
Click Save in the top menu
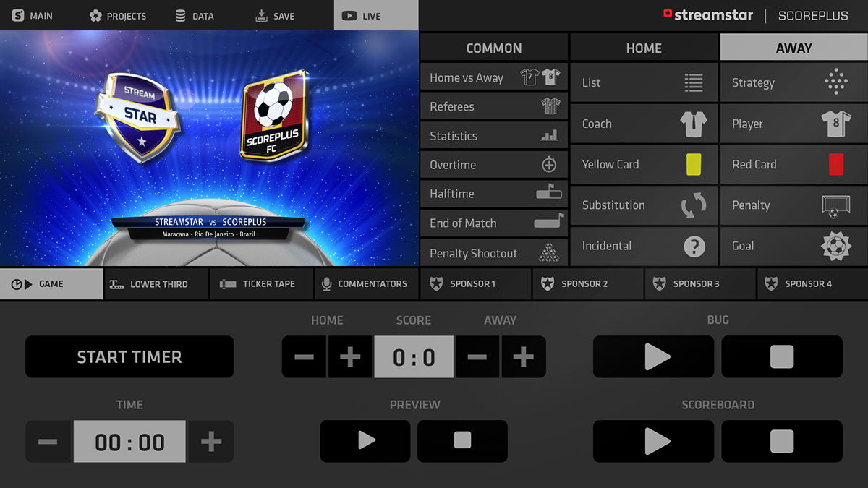pyautogui.click(x=275, y=14)
